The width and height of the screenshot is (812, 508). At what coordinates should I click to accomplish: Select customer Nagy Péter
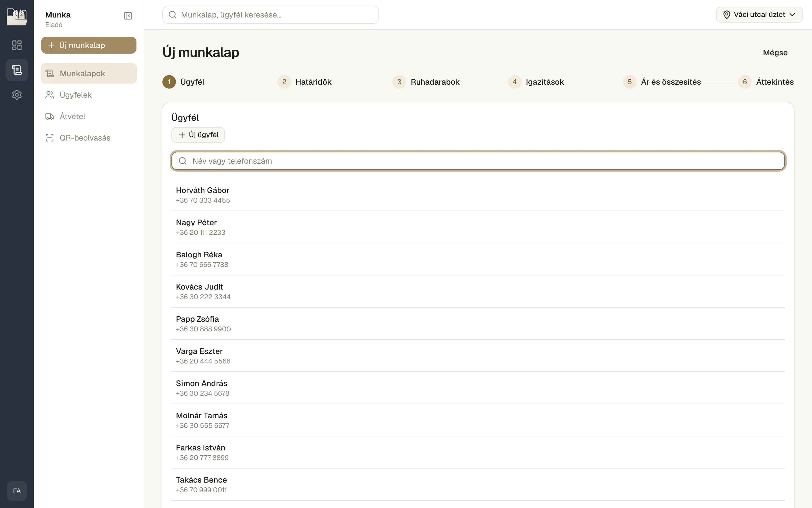click(x=478, y=227)
